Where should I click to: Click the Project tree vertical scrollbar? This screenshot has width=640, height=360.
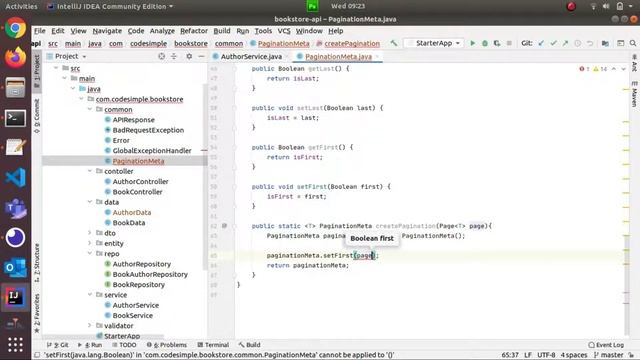[204, 176]
